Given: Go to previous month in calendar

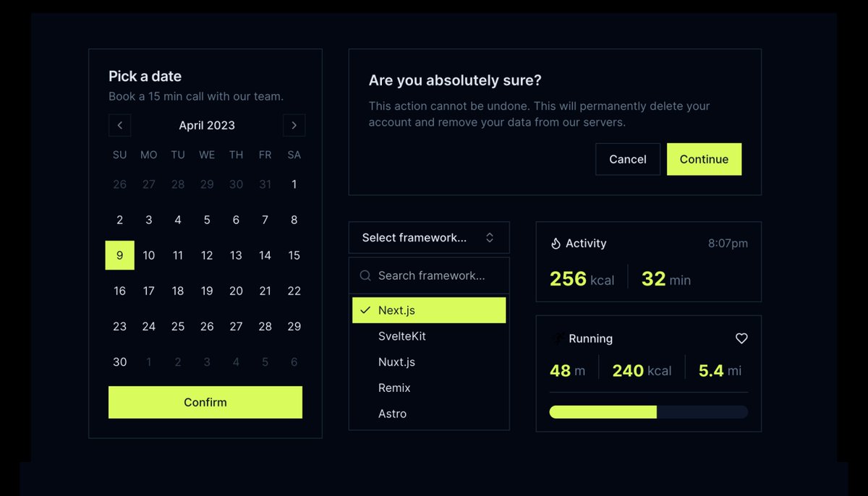Looking at the screenshot, I should (119, 125).
